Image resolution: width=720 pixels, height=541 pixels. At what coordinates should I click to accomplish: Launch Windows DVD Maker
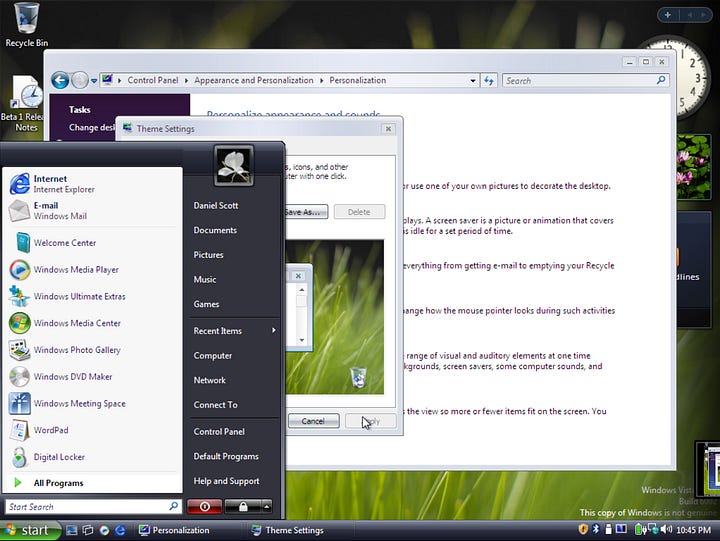[92, 377]
